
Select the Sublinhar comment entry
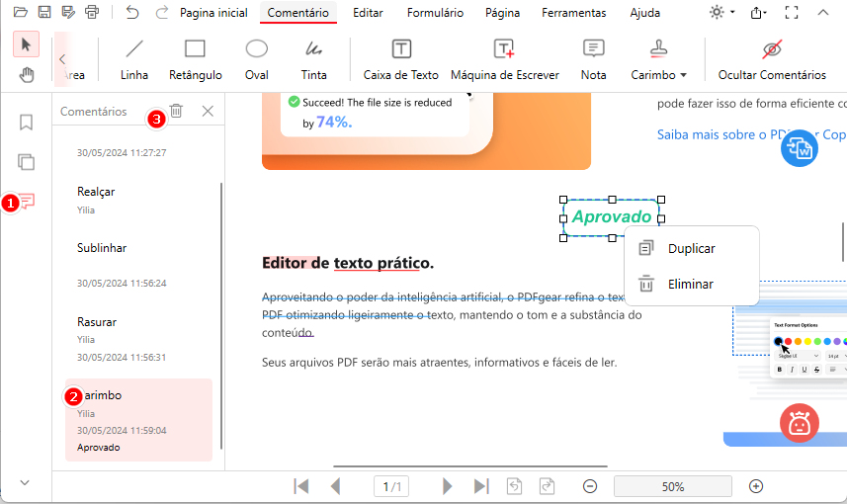(x=138, y=265)
